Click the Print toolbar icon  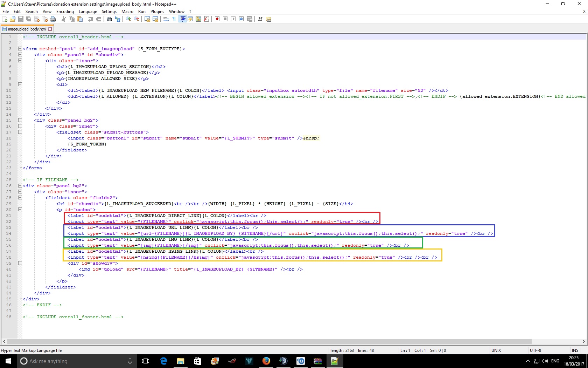pos(53,19)
